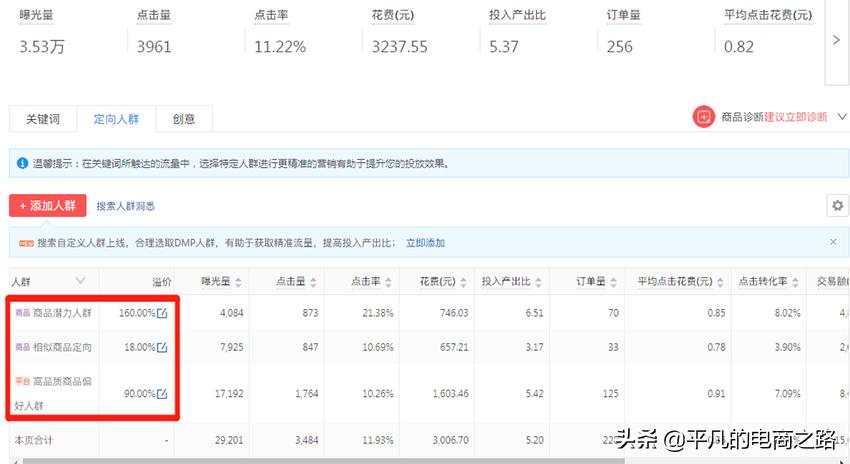Select the 商品潜力人群 row name
The width and height of the screenshot is (850, 464).
(62, 313)
